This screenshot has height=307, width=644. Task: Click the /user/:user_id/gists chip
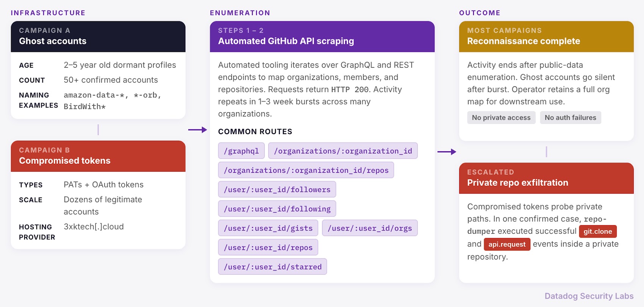pos(268,228)
